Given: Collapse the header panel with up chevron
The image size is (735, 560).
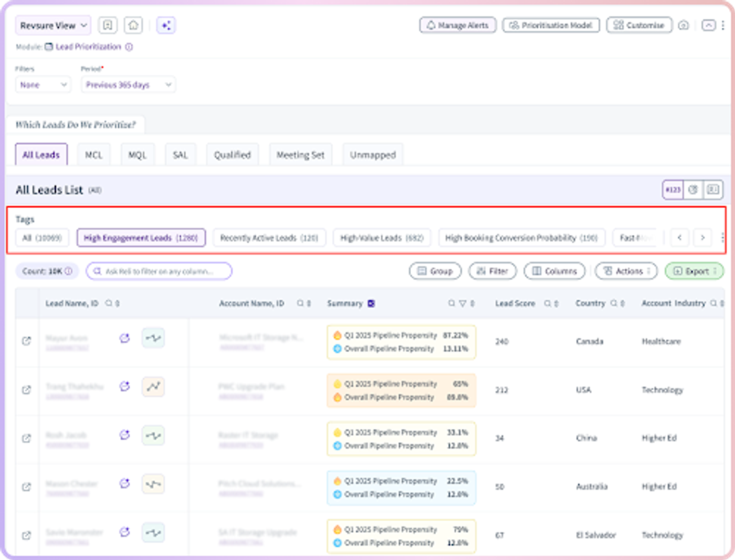Looking at the screenshot, I should point(709,25).
